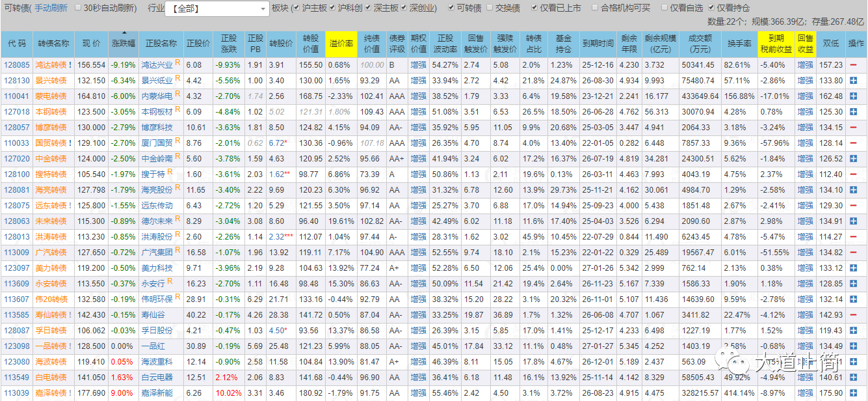Click 增强 in 回售收益 column for 嘉泽转债
Screen dimensions: 868x401
tap(805, 393)
